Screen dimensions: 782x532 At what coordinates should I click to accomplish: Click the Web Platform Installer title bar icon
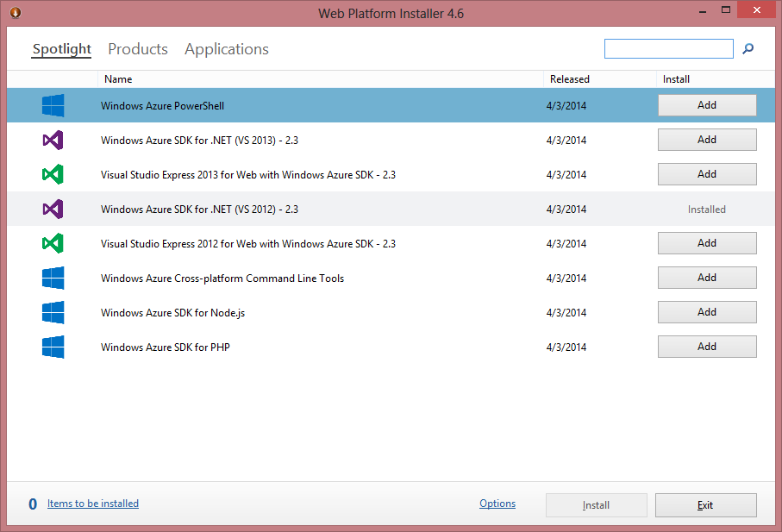[x=16, y=12]
